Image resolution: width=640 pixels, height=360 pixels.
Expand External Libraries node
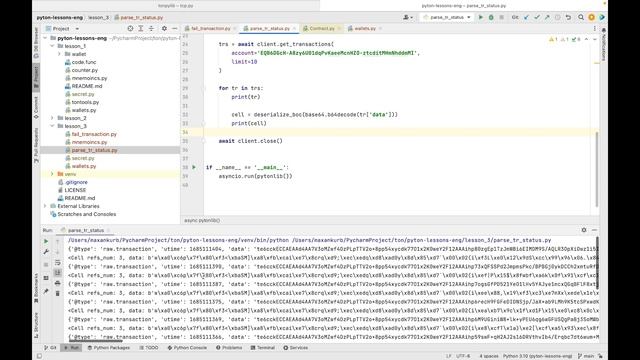pyautogui.click(x=45, y=206)
